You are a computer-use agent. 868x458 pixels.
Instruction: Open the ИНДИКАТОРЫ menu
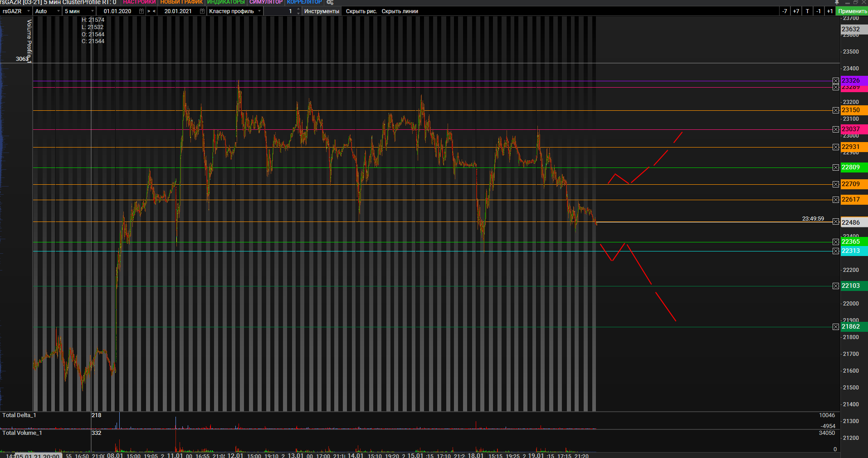pos(226,2)
